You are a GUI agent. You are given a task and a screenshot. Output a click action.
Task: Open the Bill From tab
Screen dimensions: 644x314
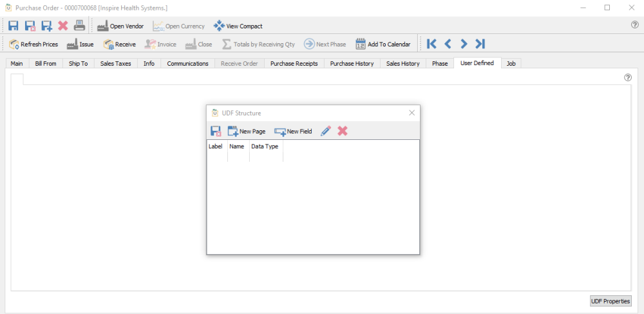coord(46,63)
